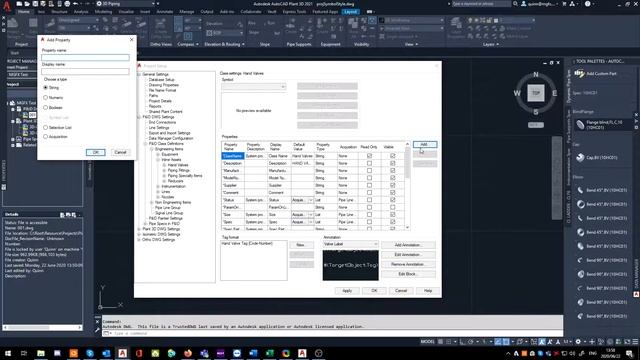Click the search magnifier icon in title bar
This screenshot has height=360, width=640.
point(515,4)
